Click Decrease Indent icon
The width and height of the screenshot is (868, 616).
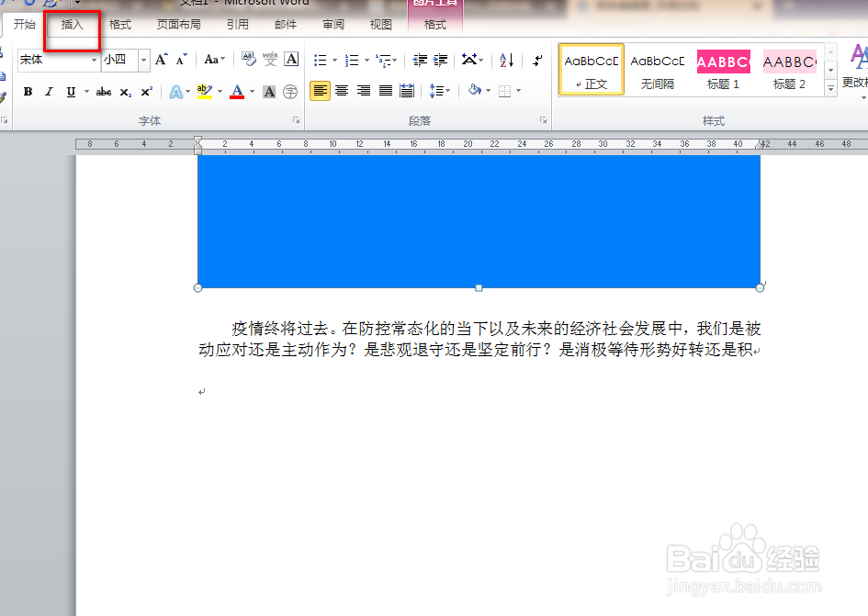420,60
